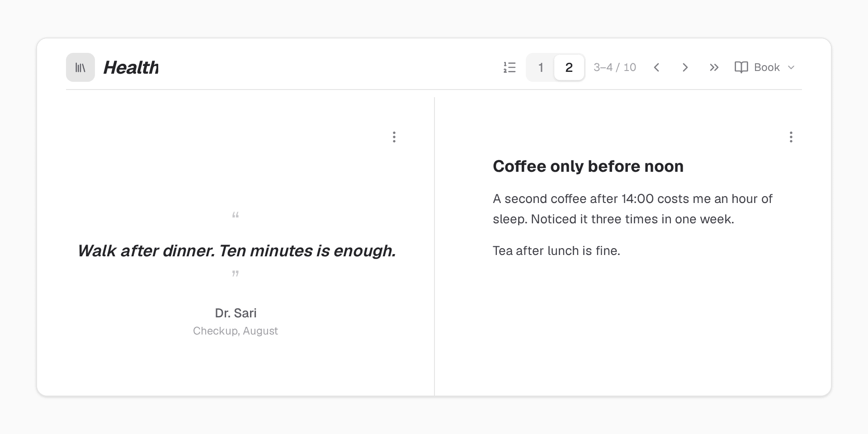Click the line Tea after lunch is fine
This screenshot has width=868, height=434.
pyautogui.click(x=557, y=251)
